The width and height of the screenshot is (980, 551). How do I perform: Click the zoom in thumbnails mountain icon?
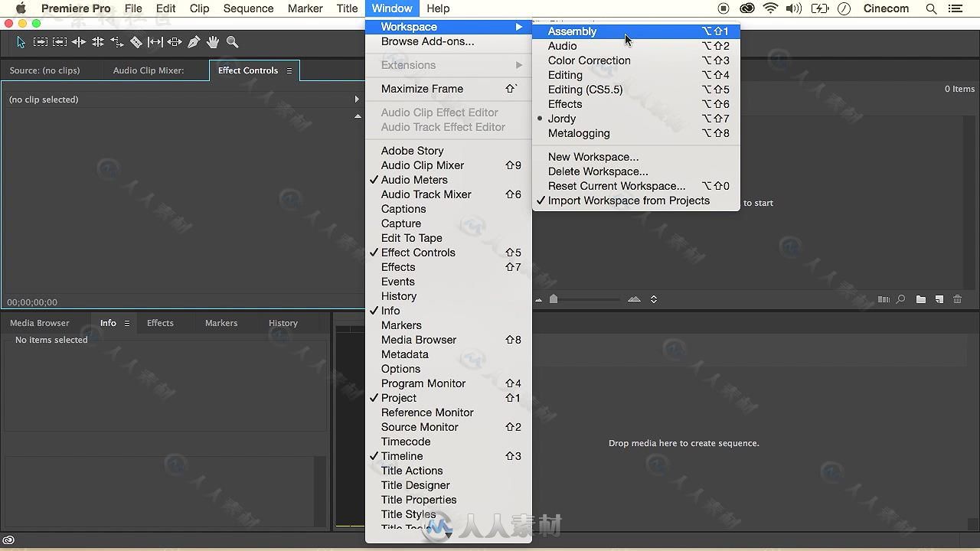(x=634, y=299)
